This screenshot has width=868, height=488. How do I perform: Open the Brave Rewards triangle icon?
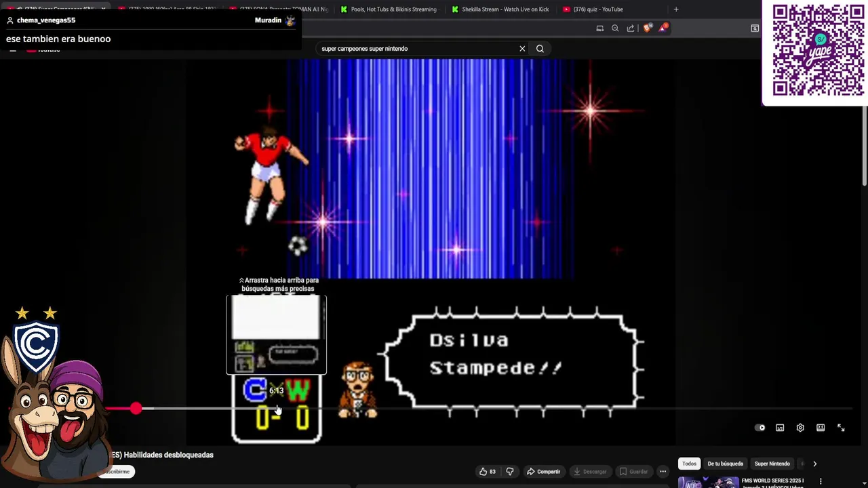pyautogui.click(x=663, y=28)
